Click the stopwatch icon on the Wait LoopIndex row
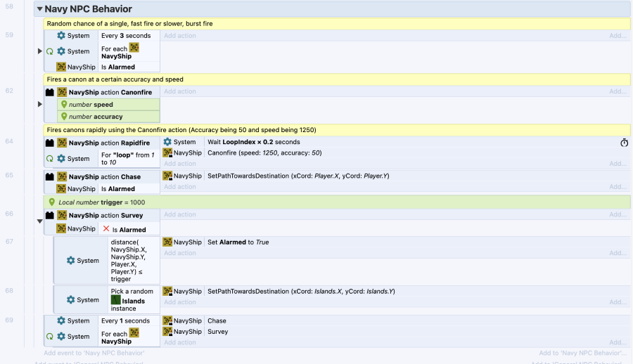Viewport: 633px width, 364px height. pyautogui.click(x=624, y=143)
